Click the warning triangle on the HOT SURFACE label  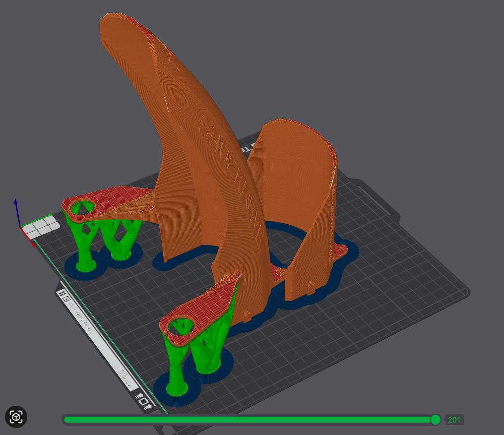(116, 367)
